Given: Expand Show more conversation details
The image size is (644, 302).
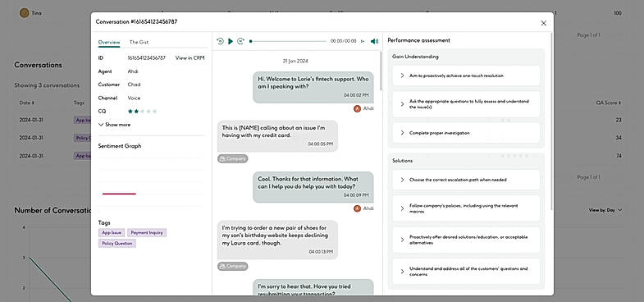Looking at the screenshot, I should click(115, 125).
